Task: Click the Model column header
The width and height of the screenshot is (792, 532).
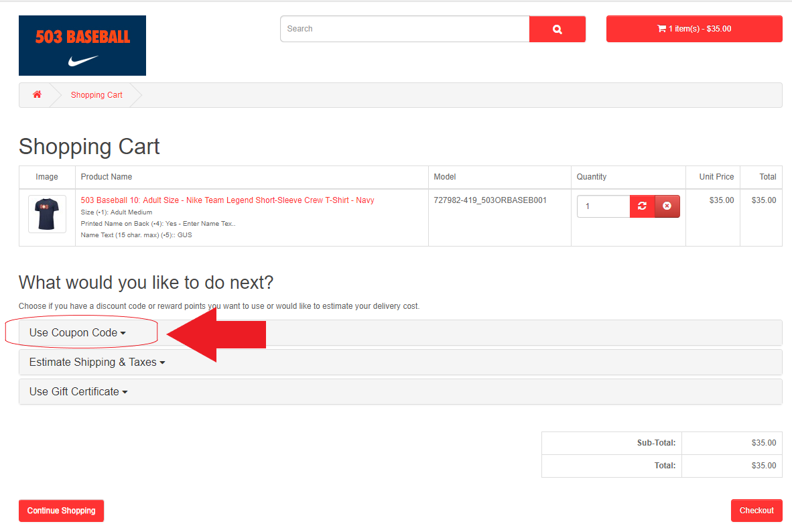Action: point(444,177)
